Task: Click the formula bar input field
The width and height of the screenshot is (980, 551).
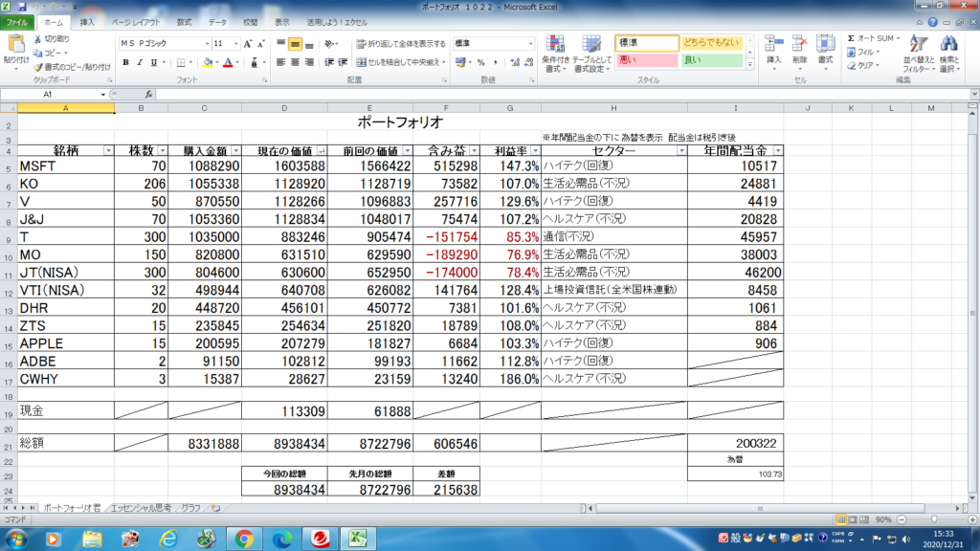Action: tap(563, 95)
